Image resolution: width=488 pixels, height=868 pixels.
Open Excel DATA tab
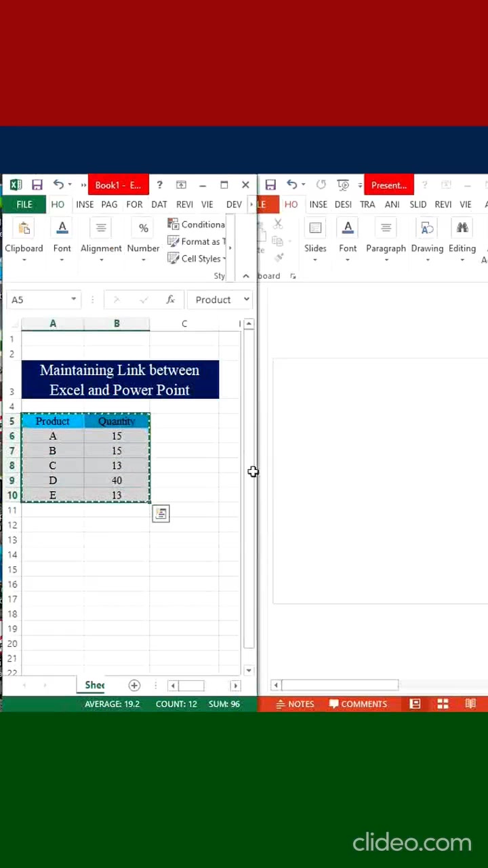coord(159,204)
